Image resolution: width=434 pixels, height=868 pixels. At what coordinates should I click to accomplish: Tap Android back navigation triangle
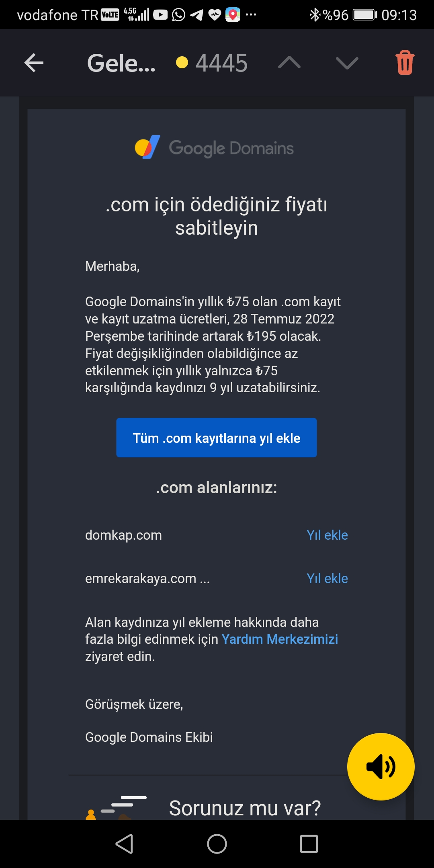coord(124,843)
